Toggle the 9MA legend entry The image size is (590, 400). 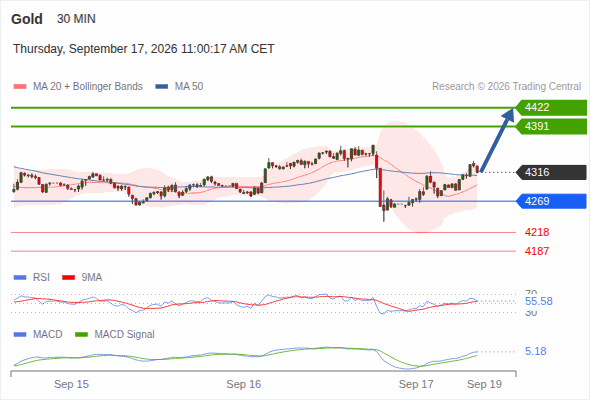pos(82,277)
